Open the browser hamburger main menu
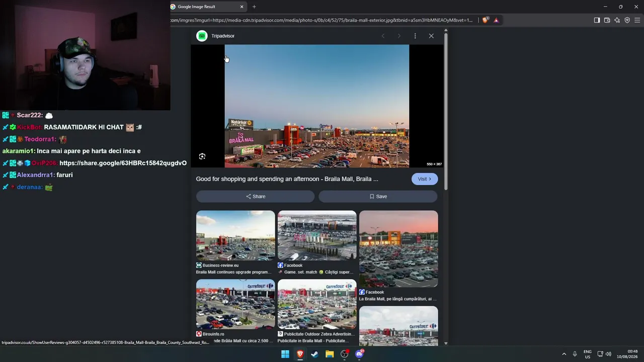 point(637,20)
